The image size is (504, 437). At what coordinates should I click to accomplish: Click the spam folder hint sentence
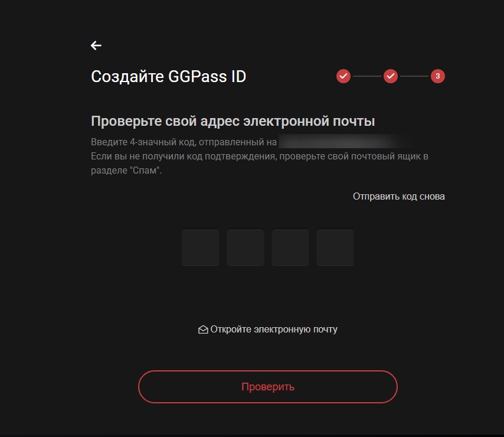(x=260, y=156)
